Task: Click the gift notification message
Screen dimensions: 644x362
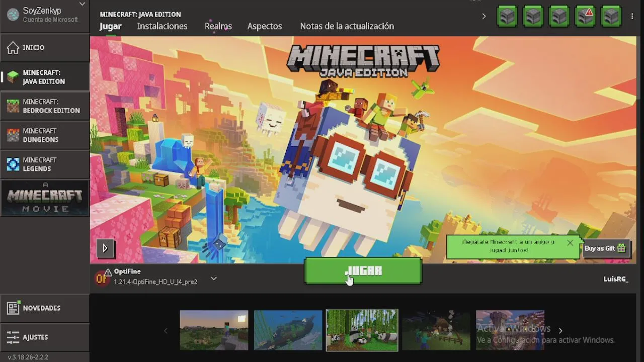Action: tap(508, 246)
